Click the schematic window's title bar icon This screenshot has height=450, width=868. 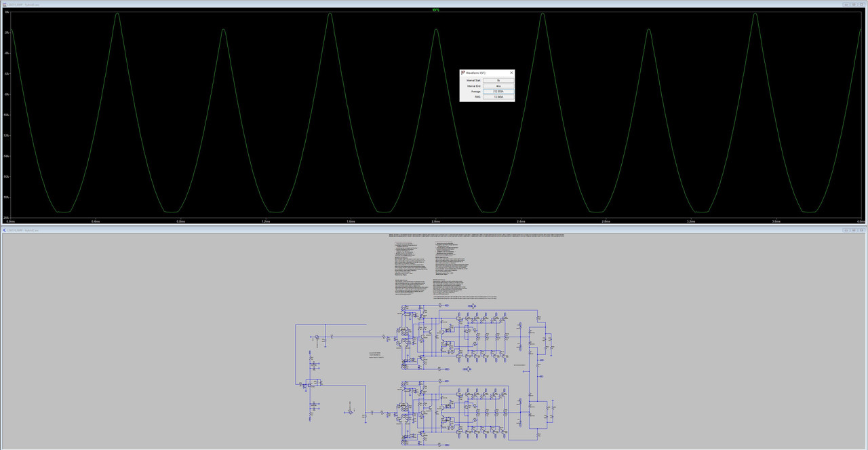point(4,230)
